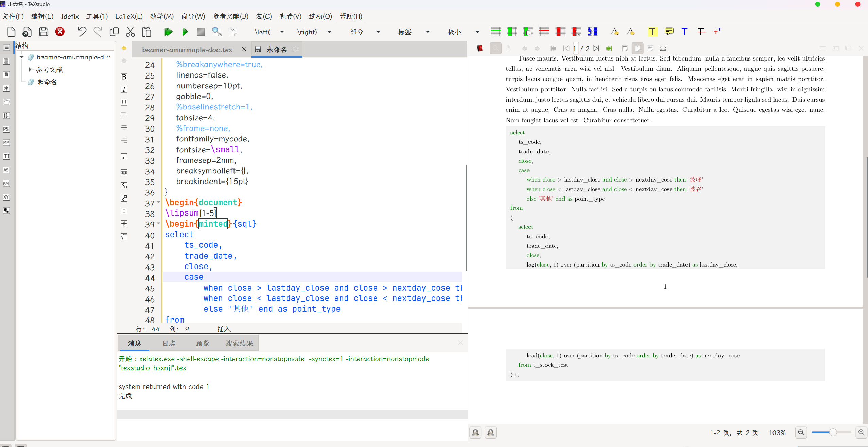Image resolution: width=868 pixels, height=447 pixels.
Task: Create a new document with New File icon
Action: [11, 32]
